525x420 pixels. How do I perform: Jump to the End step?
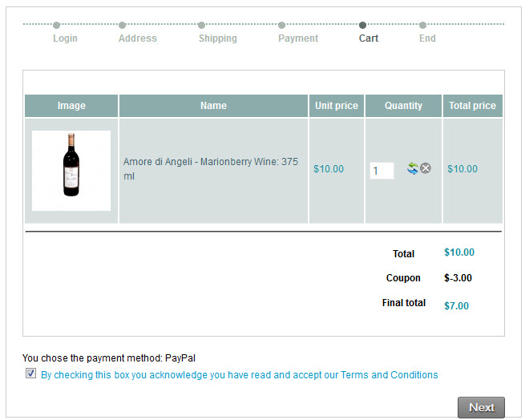427,38
